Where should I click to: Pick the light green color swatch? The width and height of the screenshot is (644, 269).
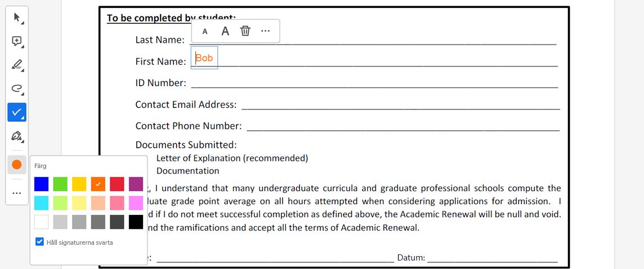point(60,203)
